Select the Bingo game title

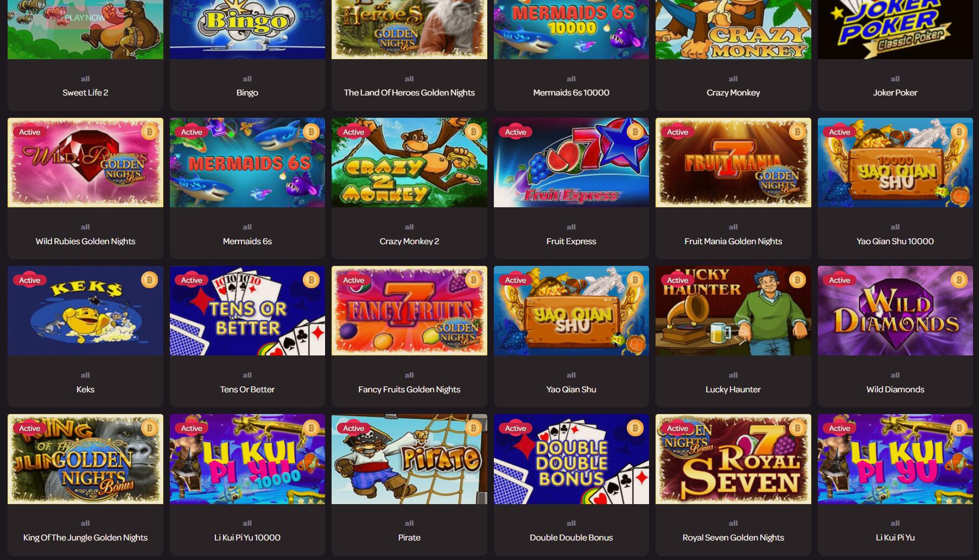tap(247, 92)
